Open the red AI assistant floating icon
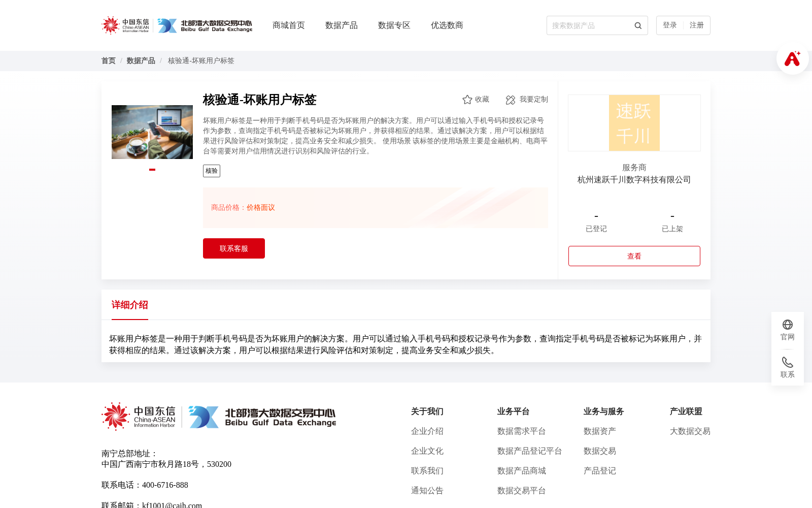This screenshot has width=812, height=508. point(792,59)
